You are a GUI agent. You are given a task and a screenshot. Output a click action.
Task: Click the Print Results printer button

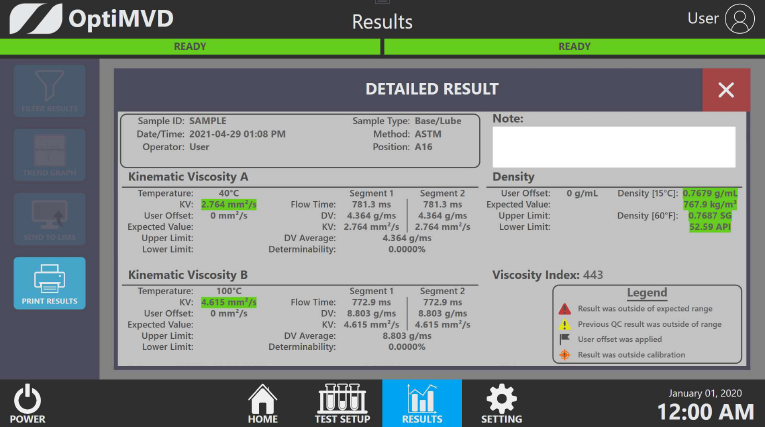point(49,283)
